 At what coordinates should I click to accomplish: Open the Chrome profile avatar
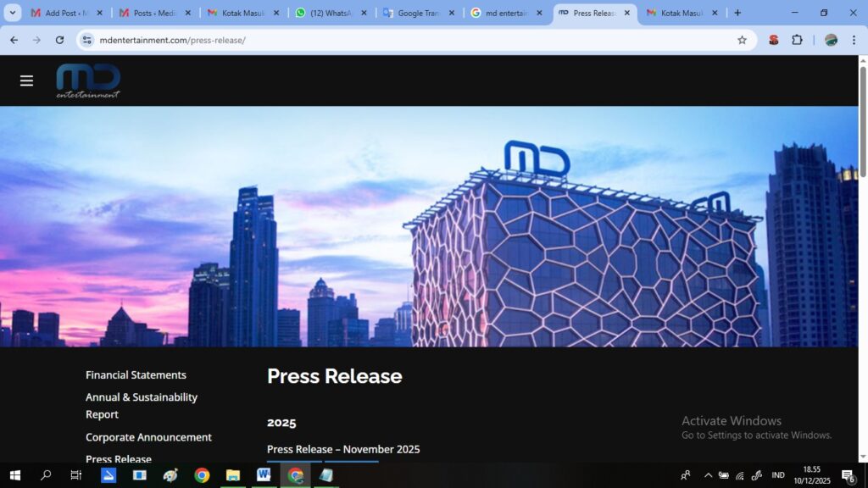831,40
